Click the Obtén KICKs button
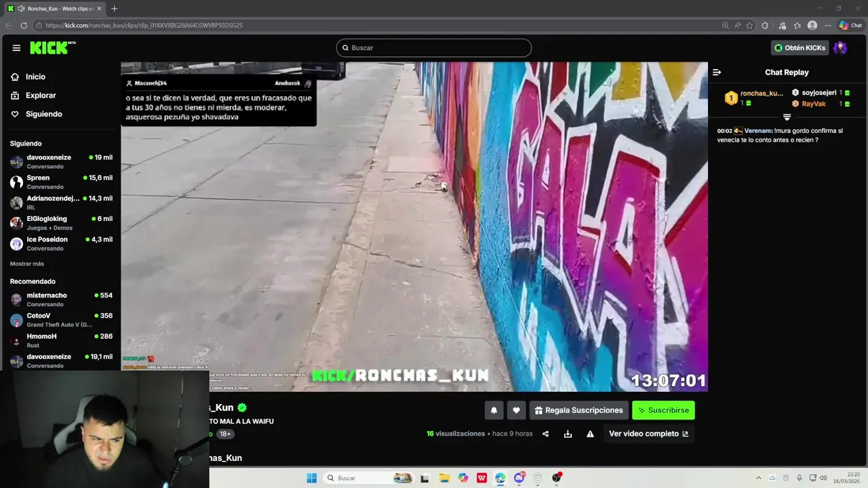This screenshot has height=488, width=868. point(800,47)
